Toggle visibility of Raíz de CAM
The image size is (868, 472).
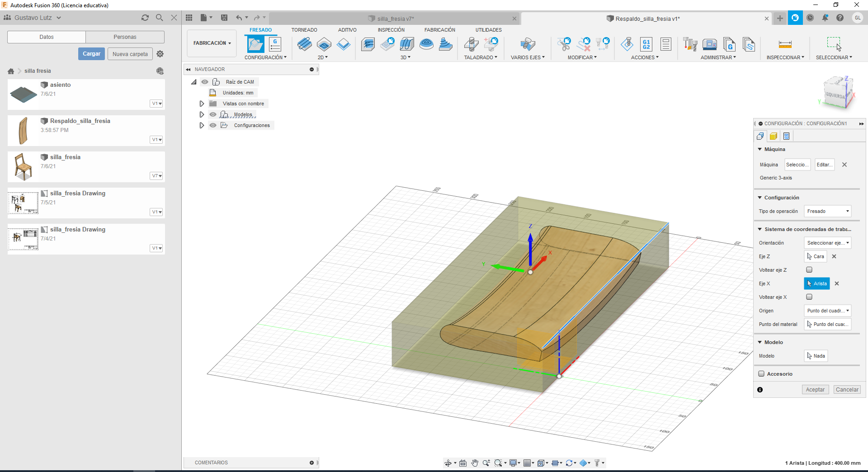205,82
